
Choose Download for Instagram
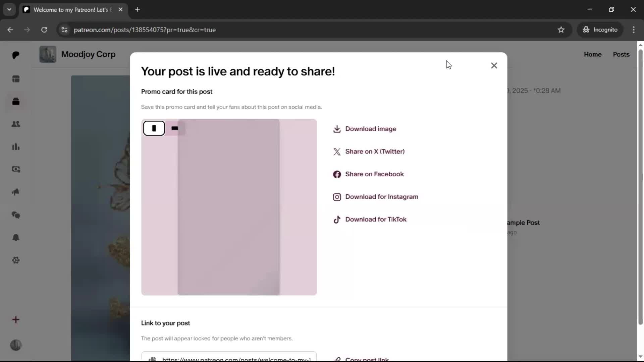click(375, 197)
